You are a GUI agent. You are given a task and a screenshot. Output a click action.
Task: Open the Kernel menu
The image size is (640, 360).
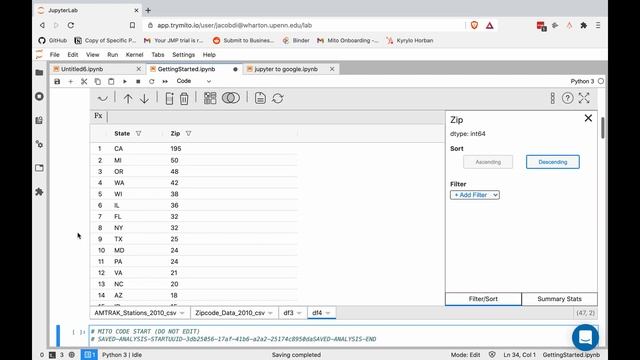click(x=134, y=55)
